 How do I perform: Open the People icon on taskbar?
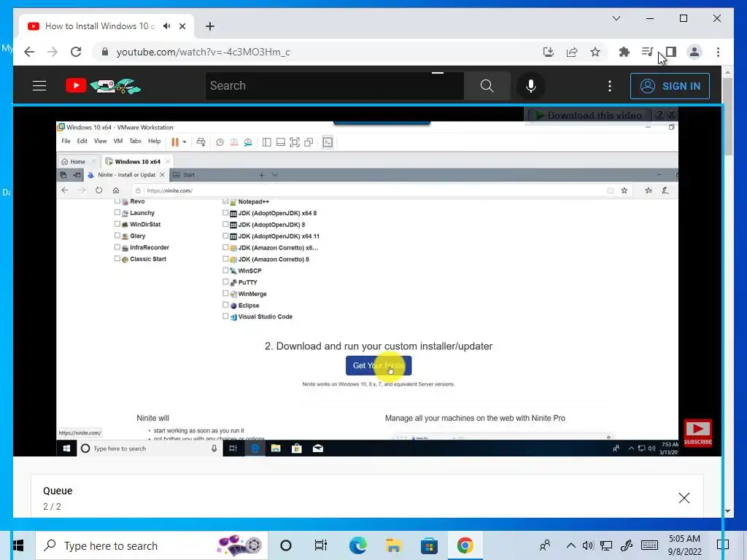(545, 545)
